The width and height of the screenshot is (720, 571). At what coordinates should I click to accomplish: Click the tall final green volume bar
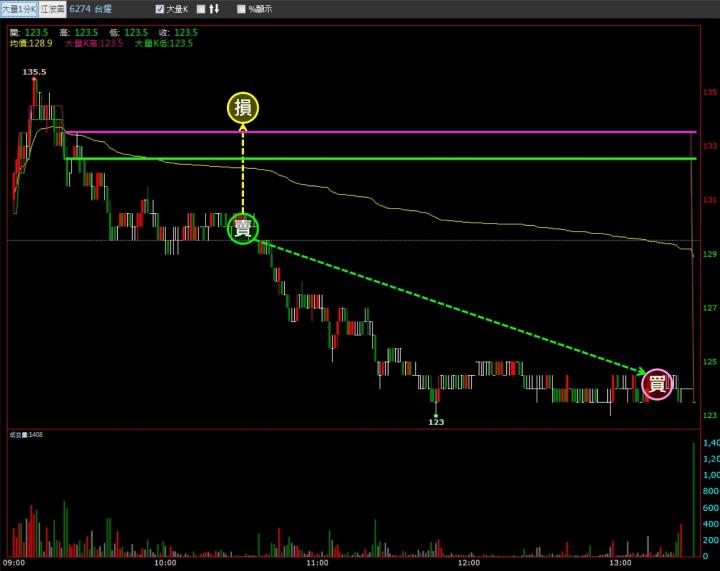[693, 499]
